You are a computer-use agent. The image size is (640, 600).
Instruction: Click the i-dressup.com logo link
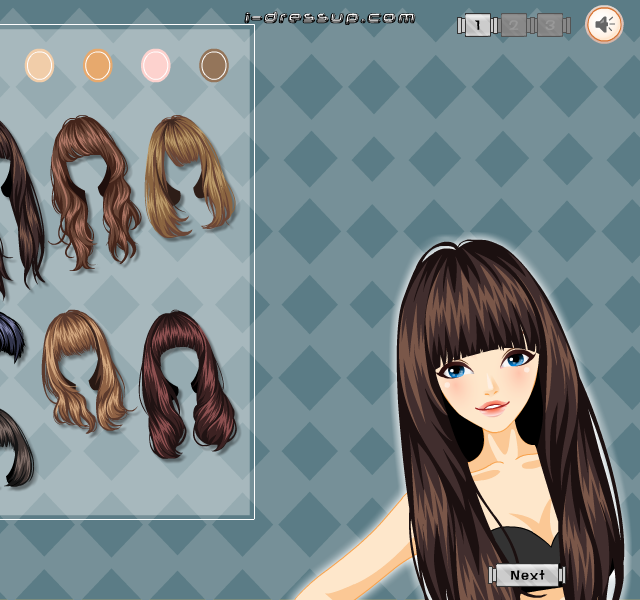[x=329, y=18]
